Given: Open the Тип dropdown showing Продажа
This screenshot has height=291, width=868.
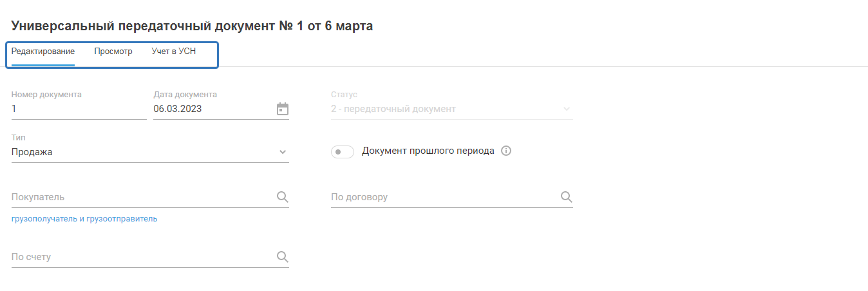Looking at the screenshot, I should coord(150,153).
